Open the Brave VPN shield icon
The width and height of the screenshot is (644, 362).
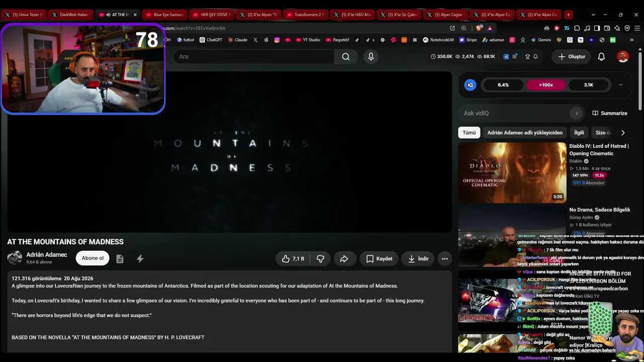click(627, 28)
